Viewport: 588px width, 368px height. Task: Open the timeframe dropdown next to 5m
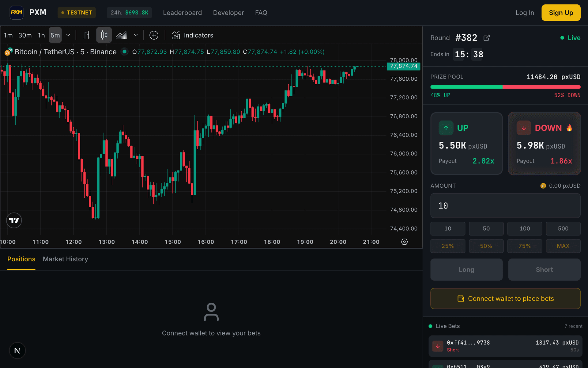tap(68, 35)
